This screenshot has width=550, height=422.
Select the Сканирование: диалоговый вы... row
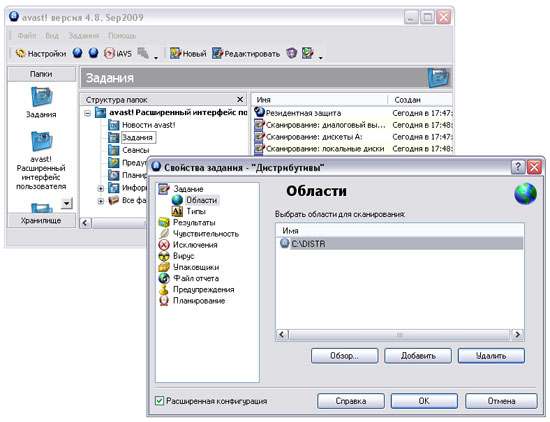(x=353, y=125)
